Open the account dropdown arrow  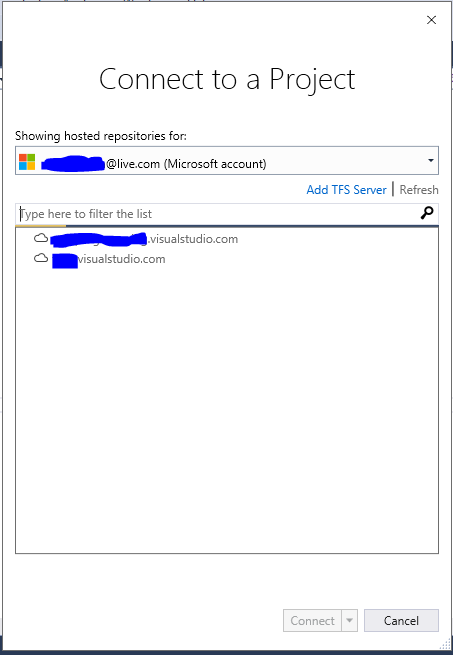pos(430,160)
